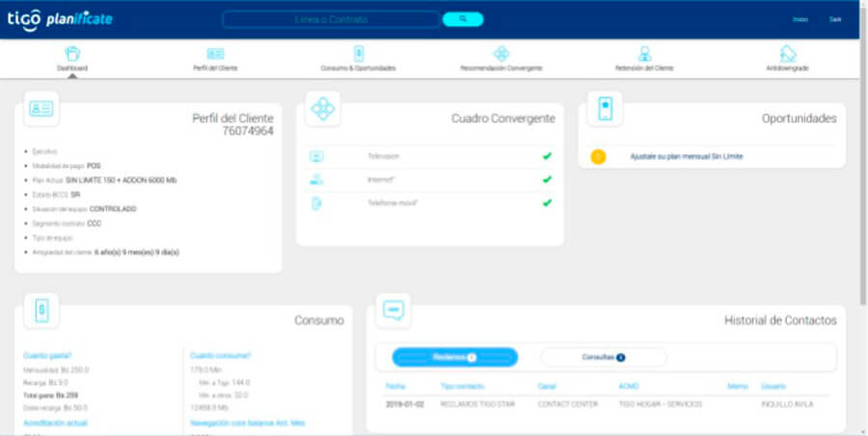
Task: Click the Consumo card money icon
Action: coord(41,311)
